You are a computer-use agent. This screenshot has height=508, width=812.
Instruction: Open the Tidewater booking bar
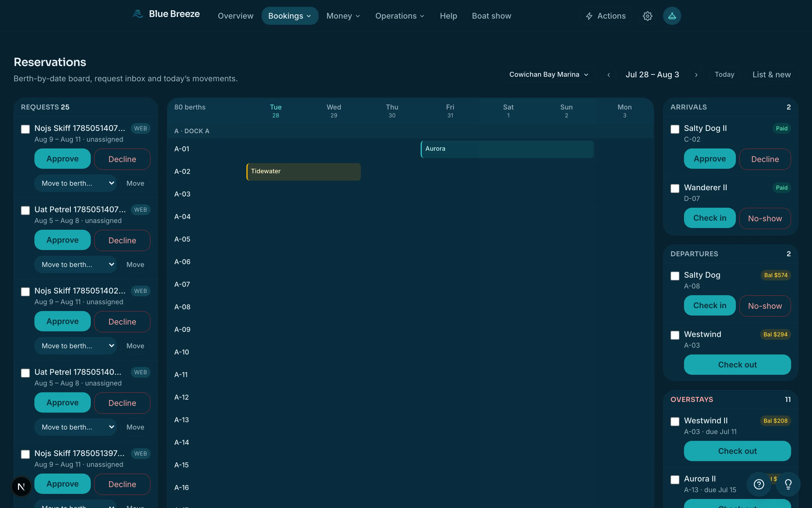click(304, 172)
